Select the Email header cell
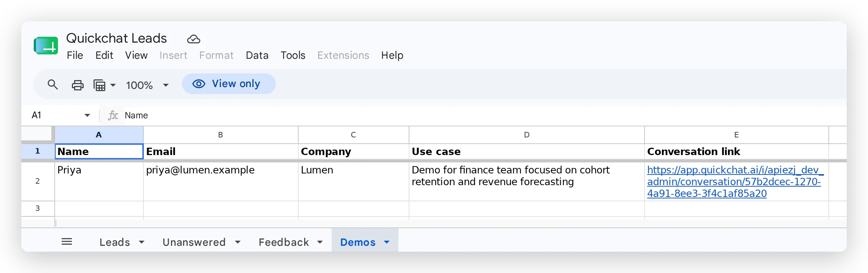Viewport: 868px width, 273px height. pyautogui.click(x=220, y=151)
